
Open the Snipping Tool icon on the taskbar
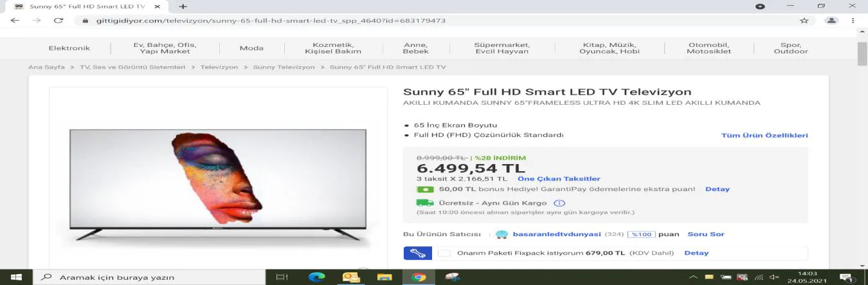click(x=453, y=277)
